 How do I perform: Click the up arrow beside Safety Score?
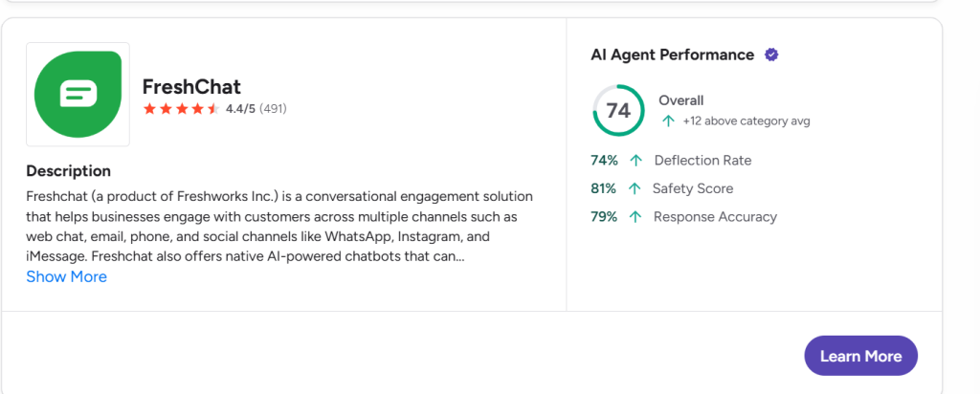pos(635,188)
